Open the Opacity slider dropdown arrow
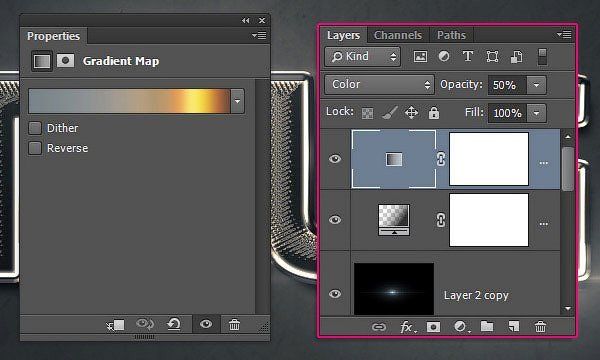Image resolution: width=600 pixels, height=360 pixels. (x=536, y=85)
